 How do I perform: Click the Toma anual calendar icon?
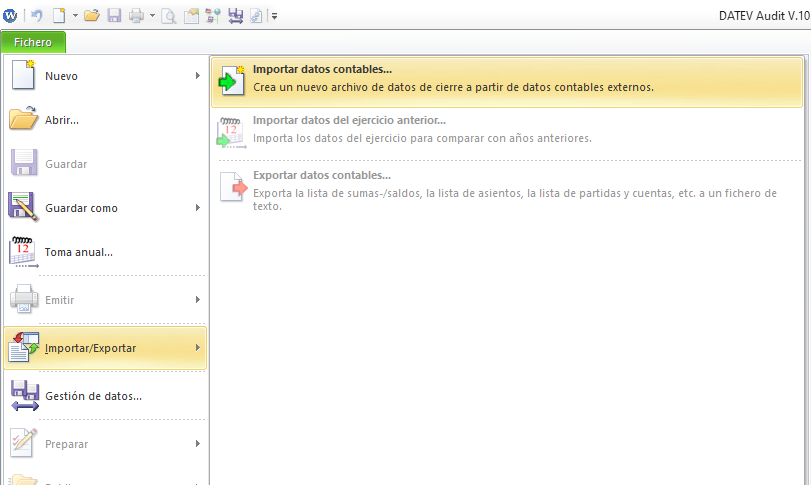23,252
